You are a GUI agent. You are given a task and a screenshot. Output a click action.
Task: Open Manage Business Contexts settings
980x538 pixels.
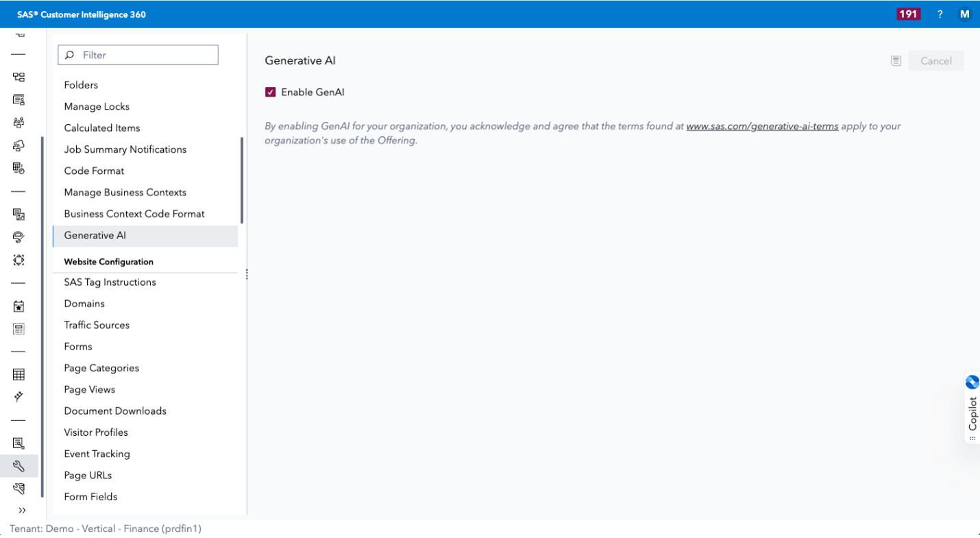[x=125, y=192]
